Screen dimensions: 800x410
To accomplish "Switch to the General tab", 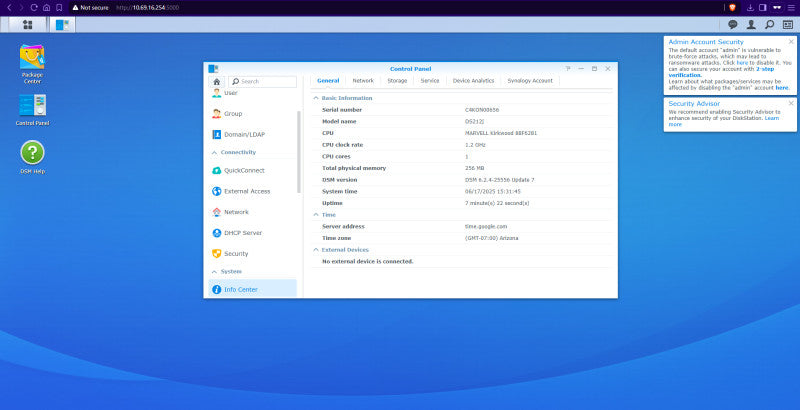I will point(328,81).
